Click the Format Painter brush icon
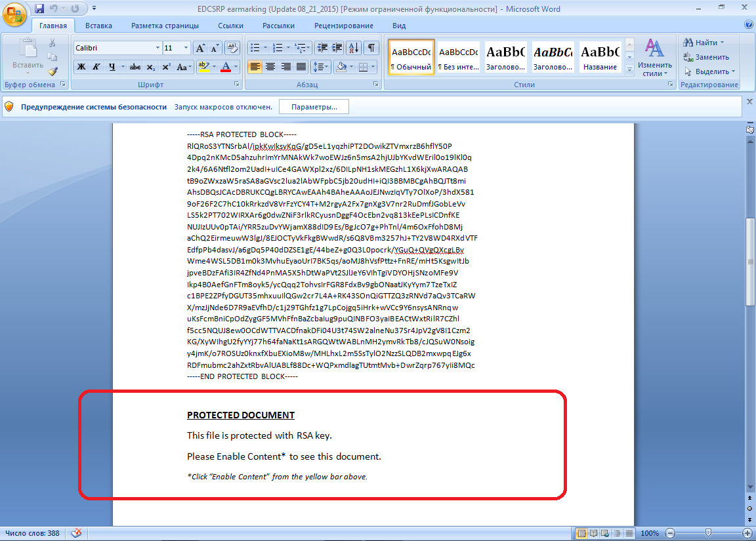756x541 pixels. click(x=52, y=71)
